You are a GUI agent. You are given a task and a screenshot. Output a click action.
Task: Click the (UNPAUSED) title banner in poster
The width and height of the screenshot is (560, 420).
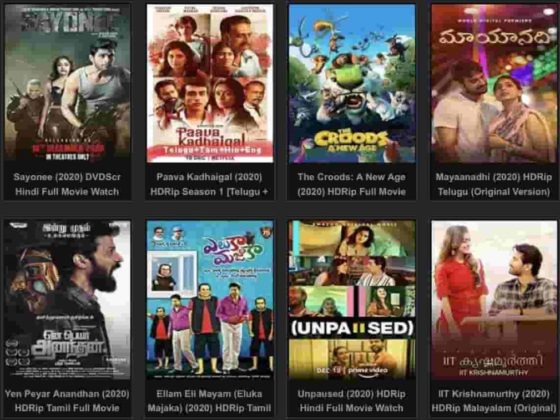[x=352, y=328]
